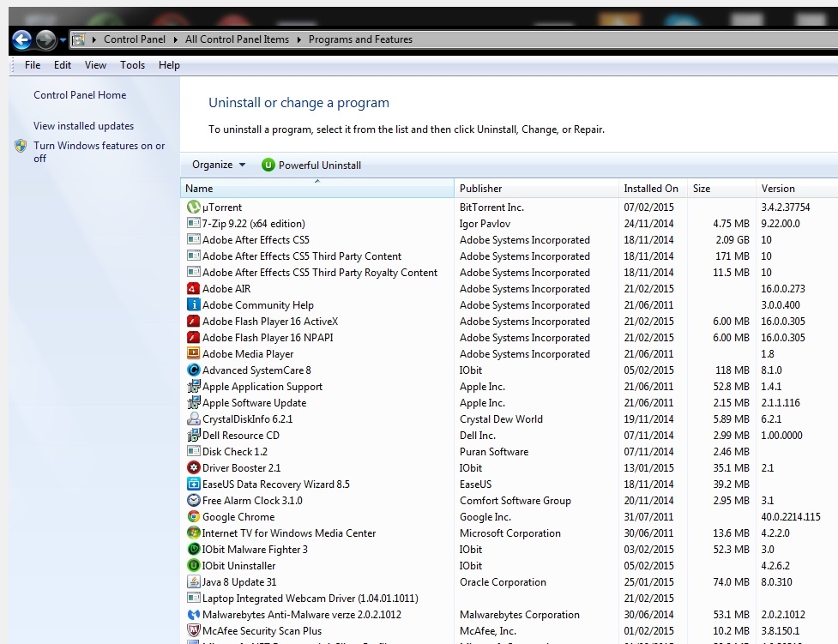838x644 pixels.
Task: Open recent pages dropdown beside navigation arrows
Action: [63, 40]
